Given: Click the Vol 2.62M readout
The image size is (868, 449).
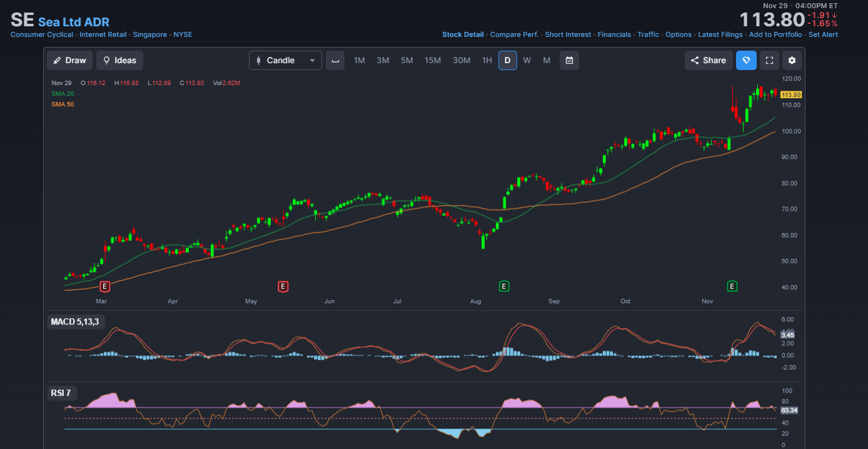Looking at the screenshot, I should pos(226,83).
